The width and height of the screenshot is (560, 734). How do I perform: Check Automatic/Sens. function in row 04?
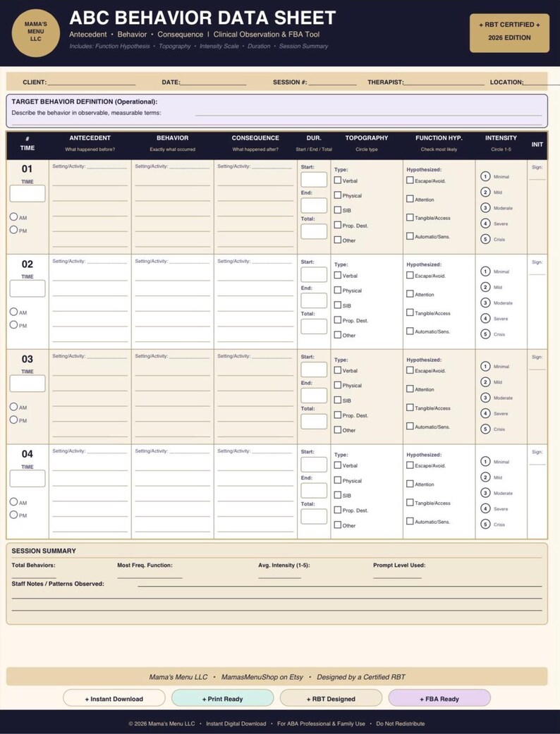coord(410,521)
